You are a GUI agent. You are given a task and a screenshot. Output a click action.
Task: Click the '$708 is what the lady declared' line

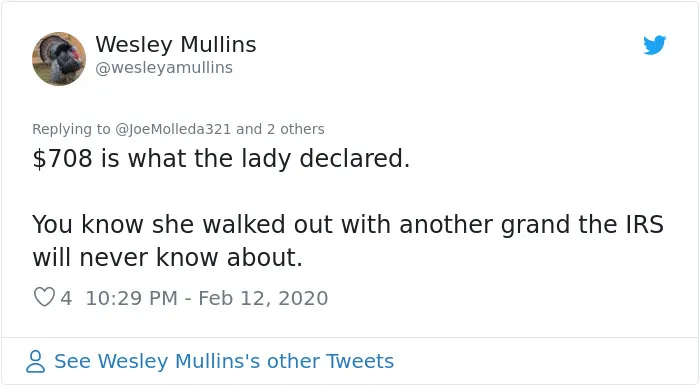click(221, 159)
